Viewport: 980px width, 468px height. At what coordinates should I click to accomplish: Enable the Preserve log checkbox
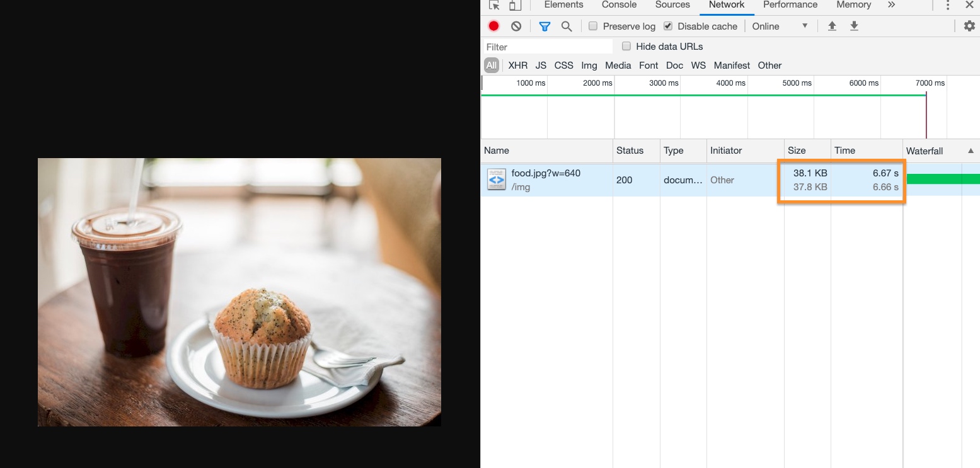click(x=593, y=26)
